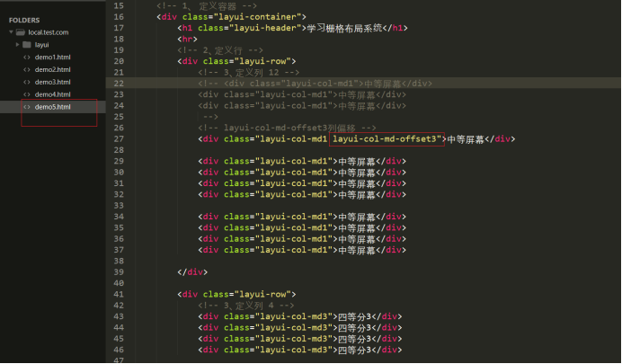Click layui-col-md3 div on line 46
The width and height of the screenshot is (622, 364).
[300, 350]
